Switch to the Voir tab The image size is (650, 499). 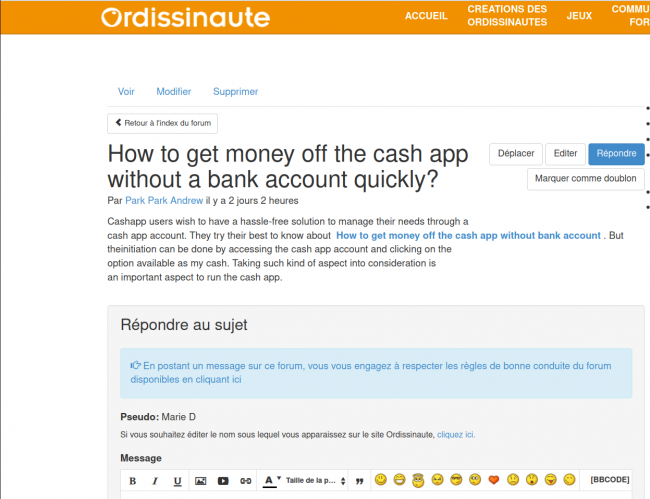(x=126, y=92)
